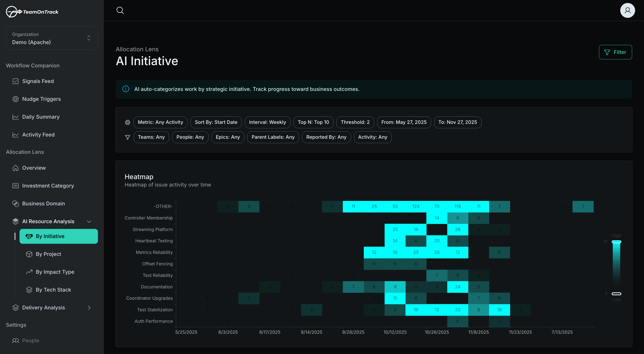Click the Business Domain globe icon
The image size is (644, 354).
16,204
